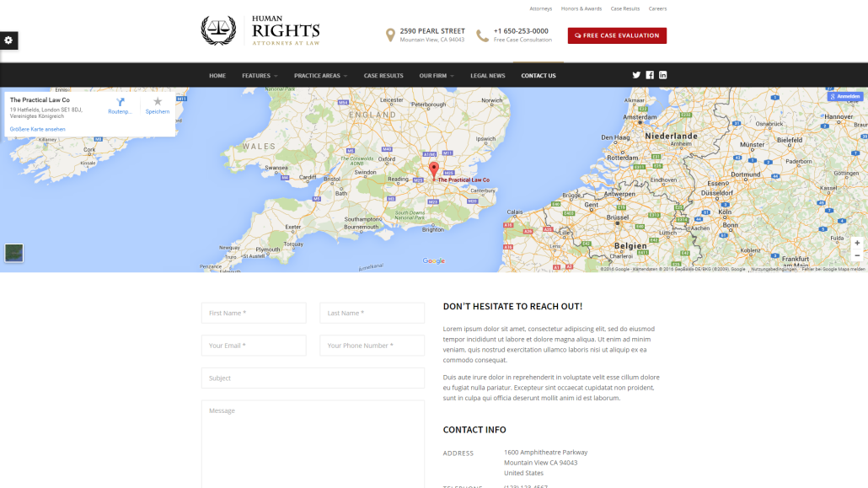
Task: Select Contact Us menu item
Action: click(538, 76)
